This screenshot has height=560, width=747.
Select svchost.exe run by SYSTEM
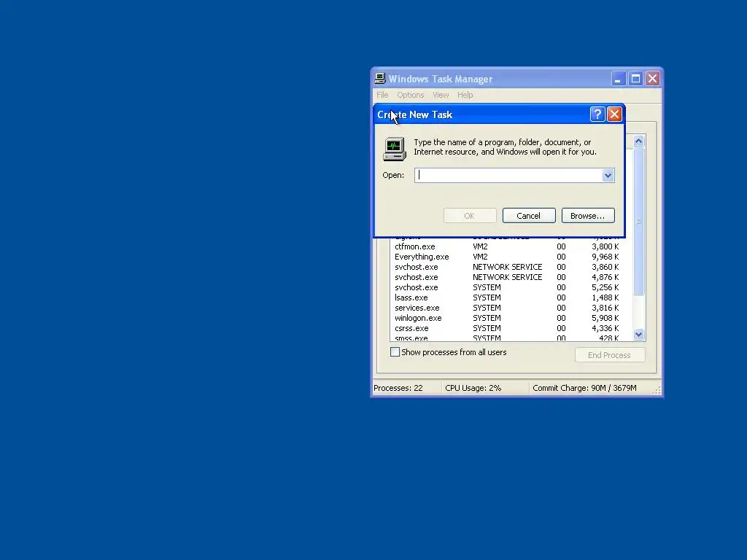pos(511,287)
